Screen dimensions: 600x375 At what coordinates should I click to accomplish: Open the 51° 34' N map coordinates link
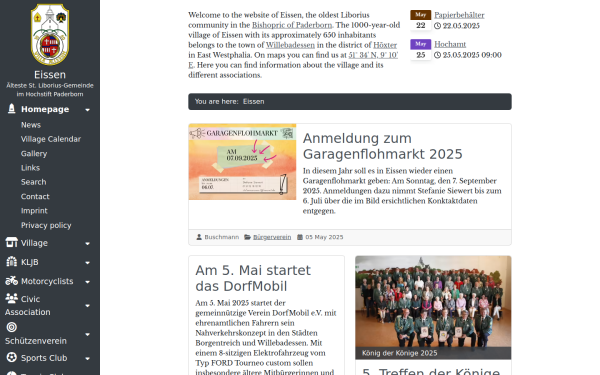pyautogui.click(x=373, y=55)
